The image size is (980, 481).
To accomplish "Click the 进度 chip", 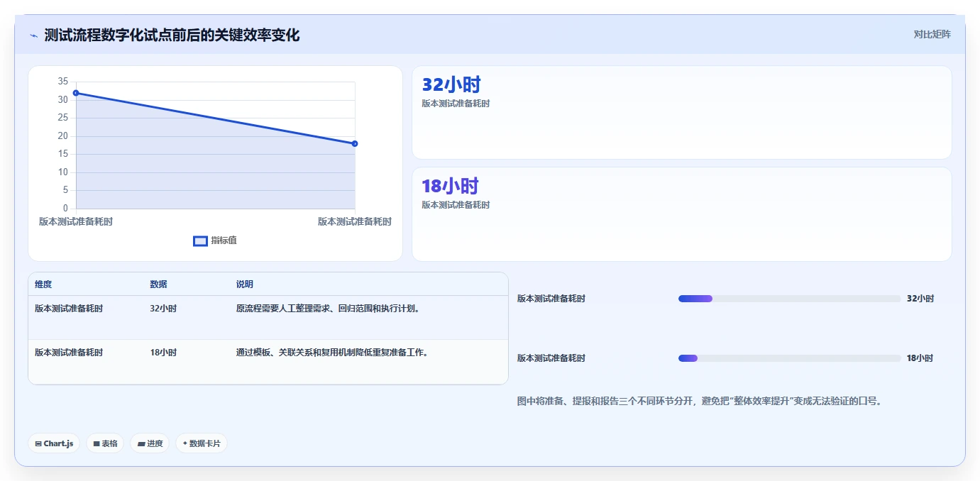I will [150, 443].
